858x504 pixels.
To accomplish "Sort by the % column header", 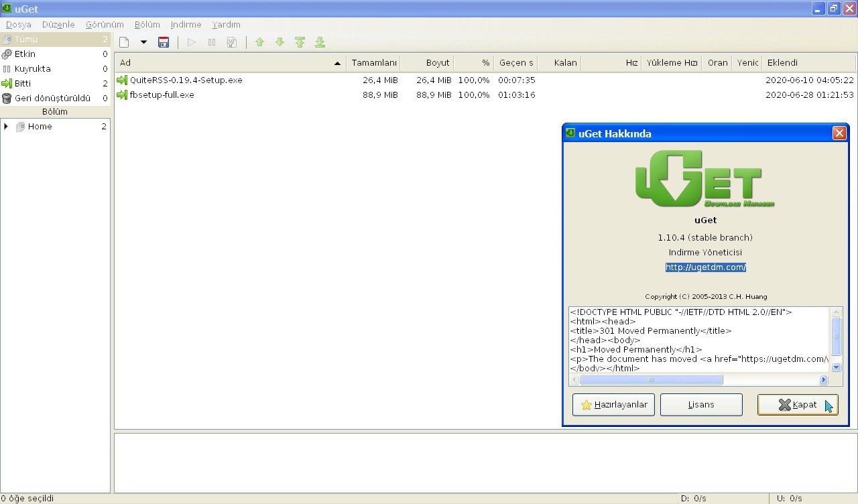I will [x=473, y=63].
